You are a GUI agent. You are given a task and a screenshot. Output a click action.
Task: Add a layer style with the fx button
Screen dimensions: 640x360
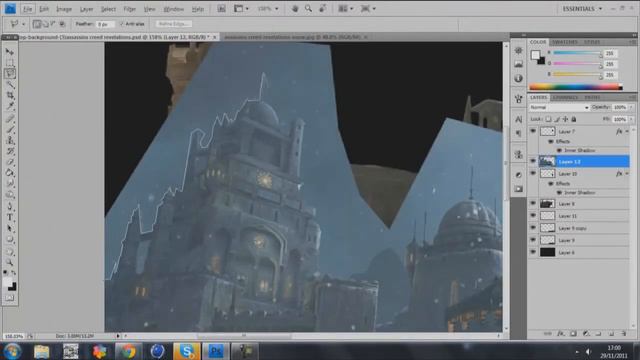coord(561,333)
